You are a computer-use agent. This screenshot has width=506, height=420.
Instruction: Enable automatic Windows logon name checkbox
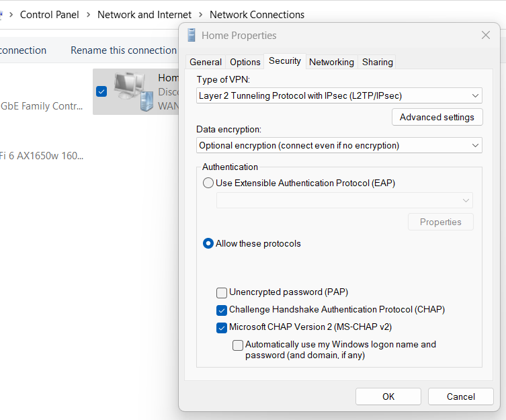238,345
